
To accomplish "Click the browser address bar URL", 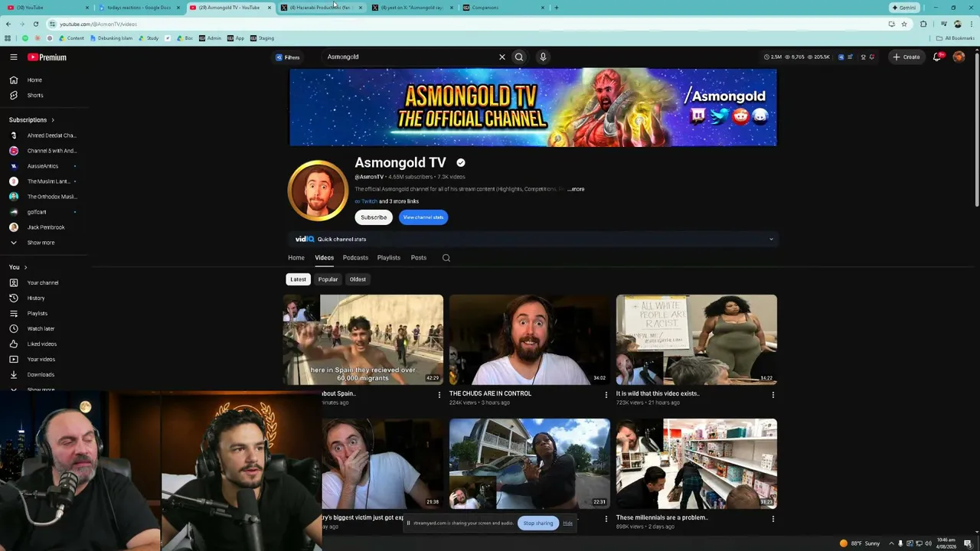I will [x=98, y=24].
